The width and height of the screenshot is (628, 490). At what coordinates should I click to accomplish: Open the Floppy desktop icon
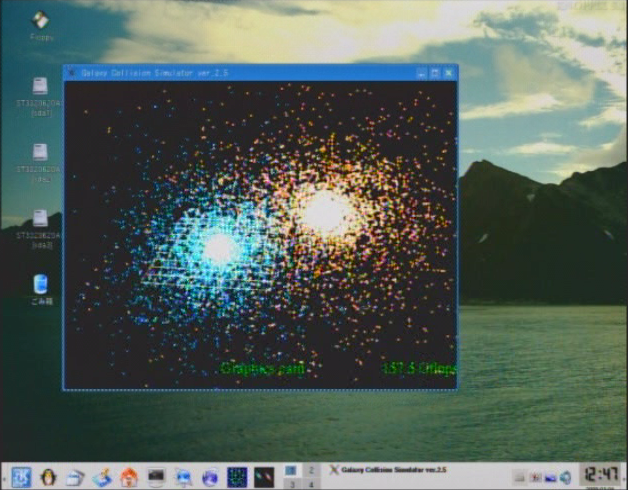pyautogui.click(x=40, y=20)
